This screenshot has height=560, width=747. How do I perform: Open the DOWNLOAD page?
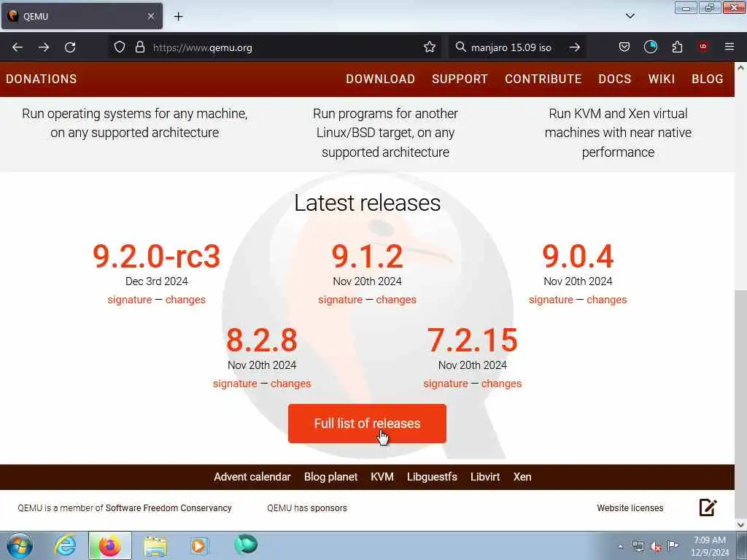point(380,79)
